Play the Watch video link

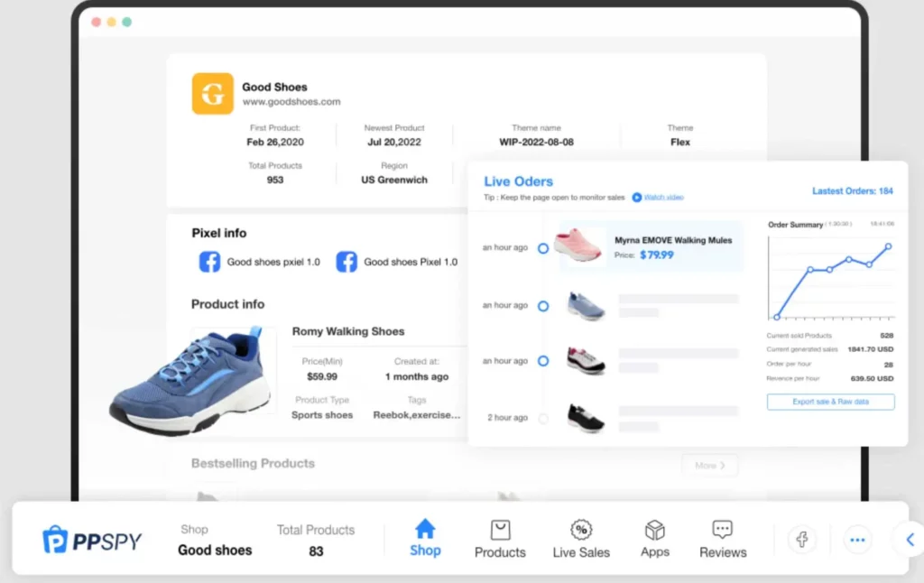(658, 198)
